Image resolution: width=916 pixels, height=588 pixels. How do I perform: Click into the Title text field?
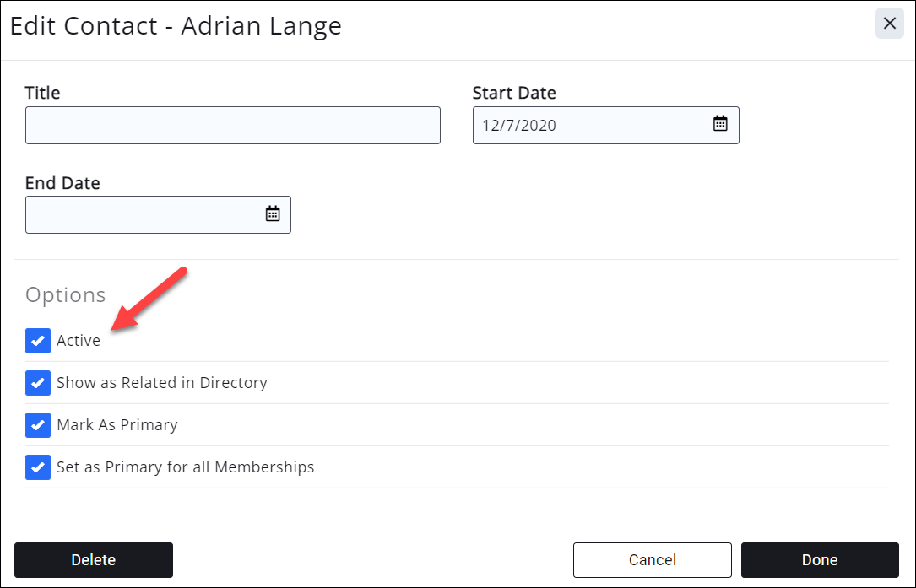pyautogui.click(x=232, y=125)
